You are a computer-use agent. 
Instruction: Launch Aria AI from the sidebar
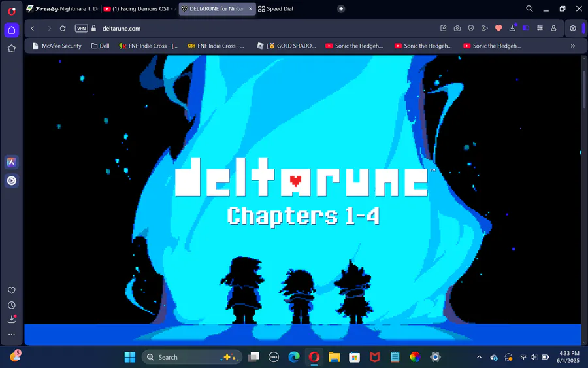(x=12, y=162)
